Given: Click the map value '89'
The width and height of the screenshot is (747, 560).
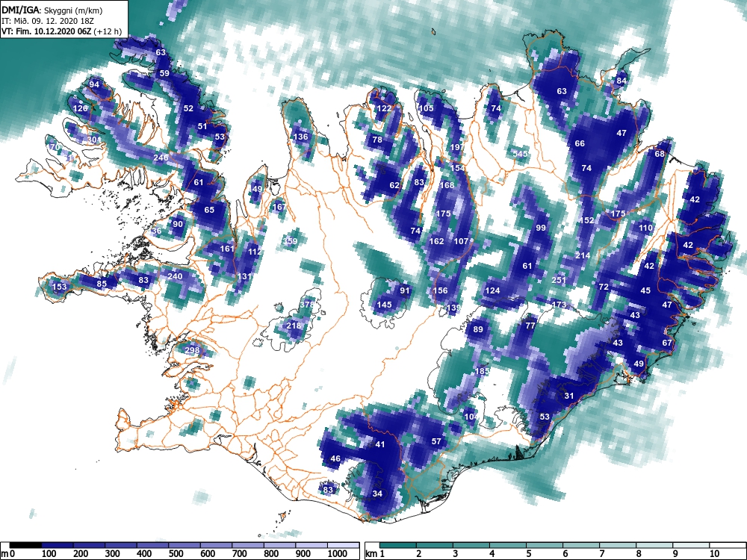Looking at the screenshot, I should point(478,329).
